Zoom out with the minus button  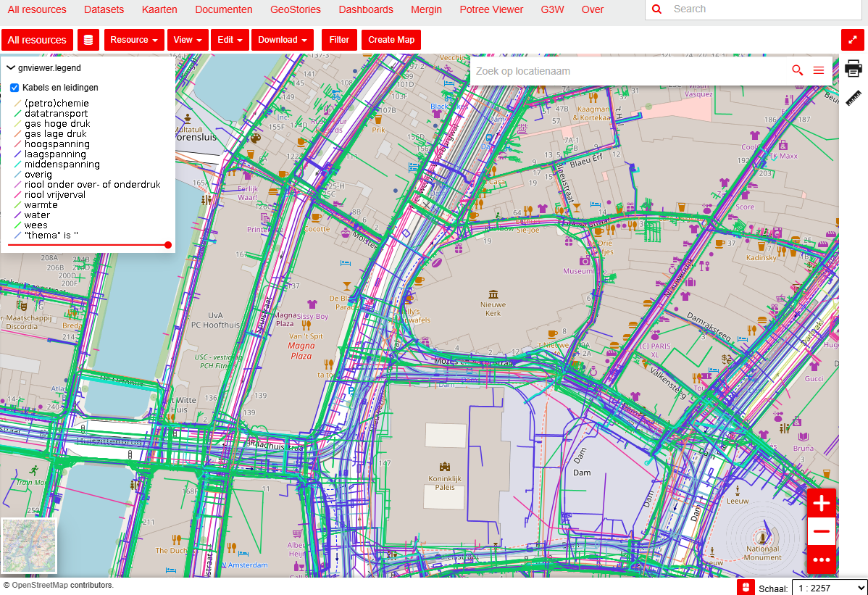click(x=822, y=531)
